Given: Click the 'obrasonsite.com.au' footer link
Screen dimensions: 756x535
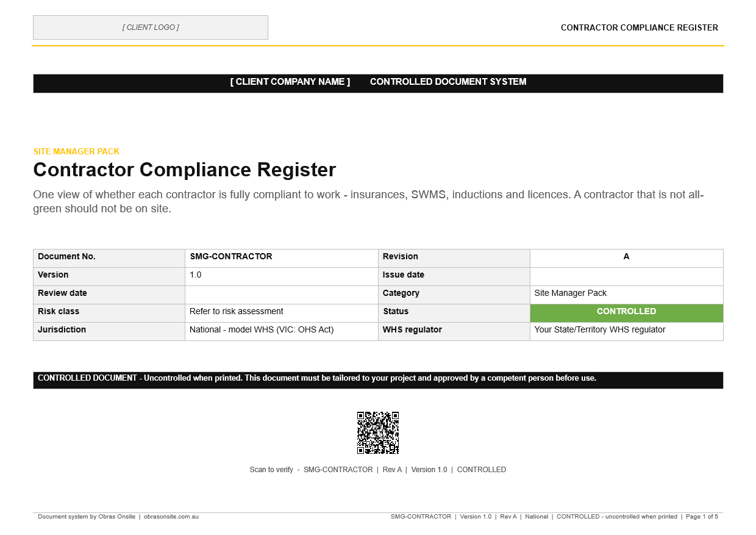Looking at the screenshot, I should click(171, 517).
